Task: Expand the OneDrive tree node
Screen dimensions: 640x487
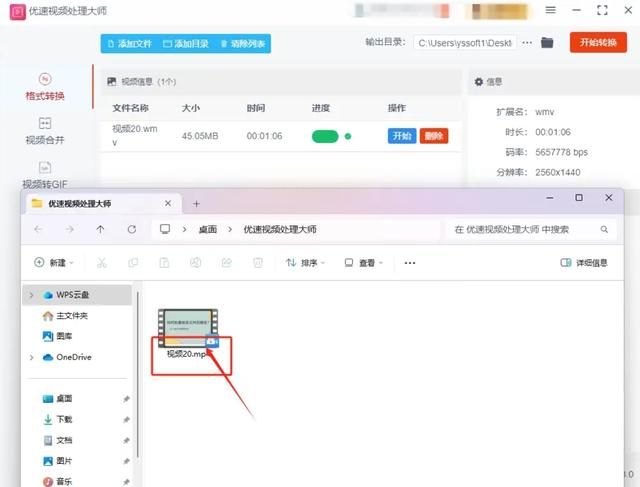Action: coord(31,357)
